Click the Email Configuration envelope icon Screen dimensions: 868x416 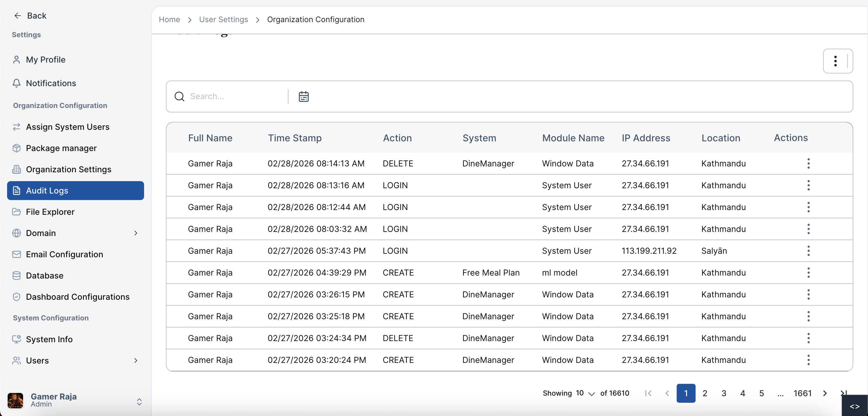(17, 254)
